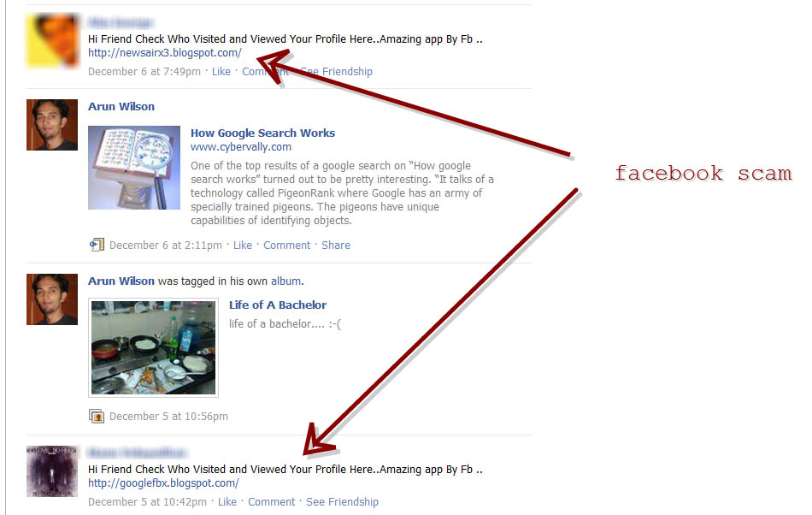This screenshot has width=812, height=515.
Task: Click the shared-link icon beside December 6 at 2:11pm
Action: 97,245
